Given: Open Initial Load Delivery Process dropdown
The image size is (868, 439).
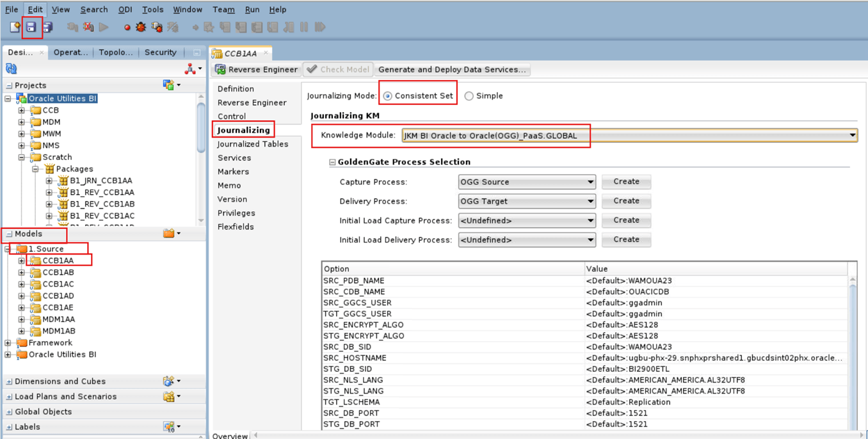Looking at the screenshot, I should [x=590, y=240].
